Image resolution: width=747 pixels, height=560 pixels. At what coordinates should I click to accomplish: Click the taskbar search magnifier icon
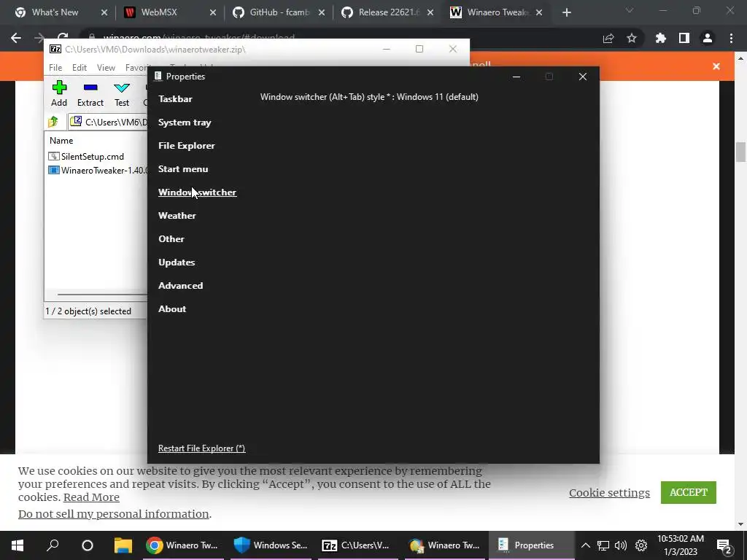point(53,545)
